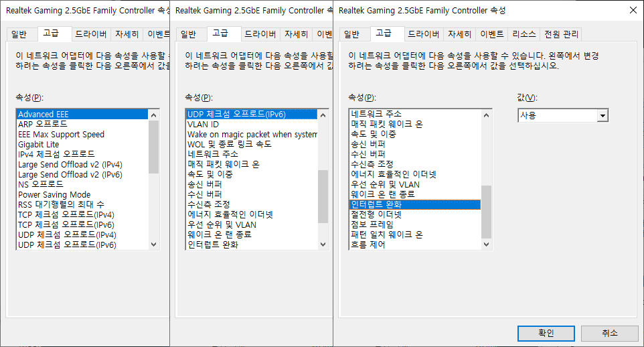Viewport: 644px width, 347px height.
Task: Select 우선 순위 및 VLAN in right window
Action: (x=415, y=185)
